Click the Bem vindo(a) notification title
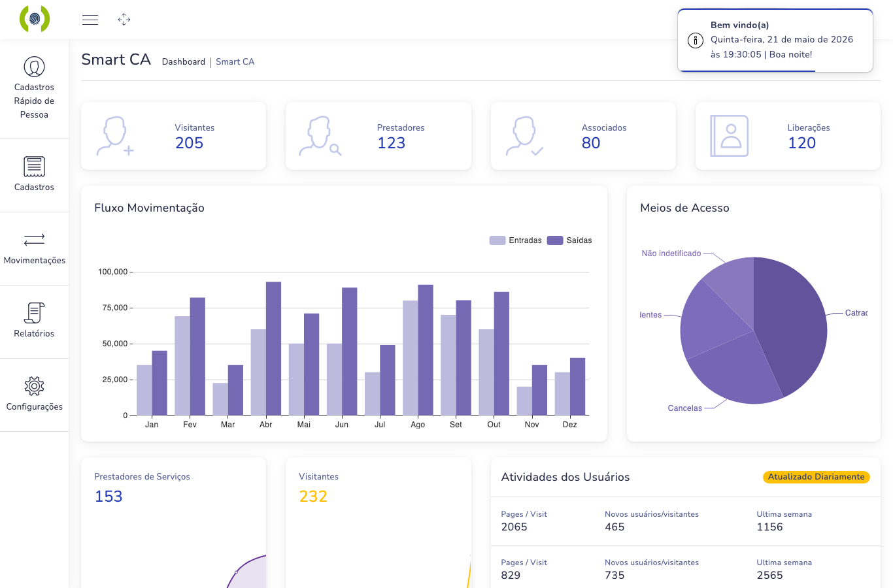 pos(739,25)
